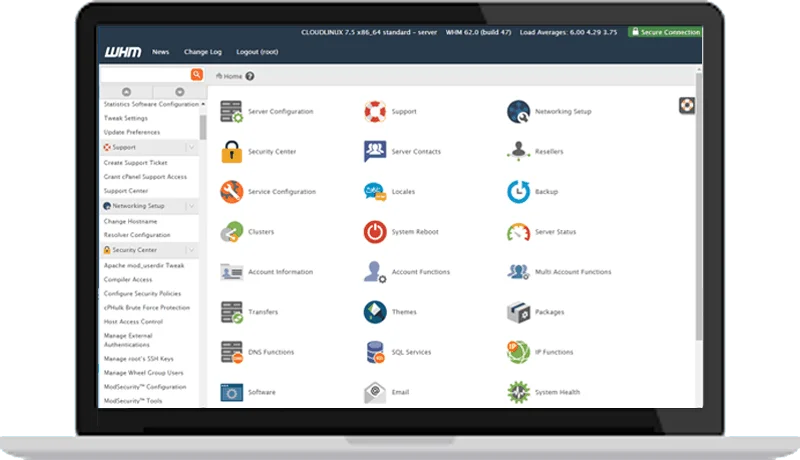
Task: Click the Service Configuration wrench icon
Action: pos(231,191)
